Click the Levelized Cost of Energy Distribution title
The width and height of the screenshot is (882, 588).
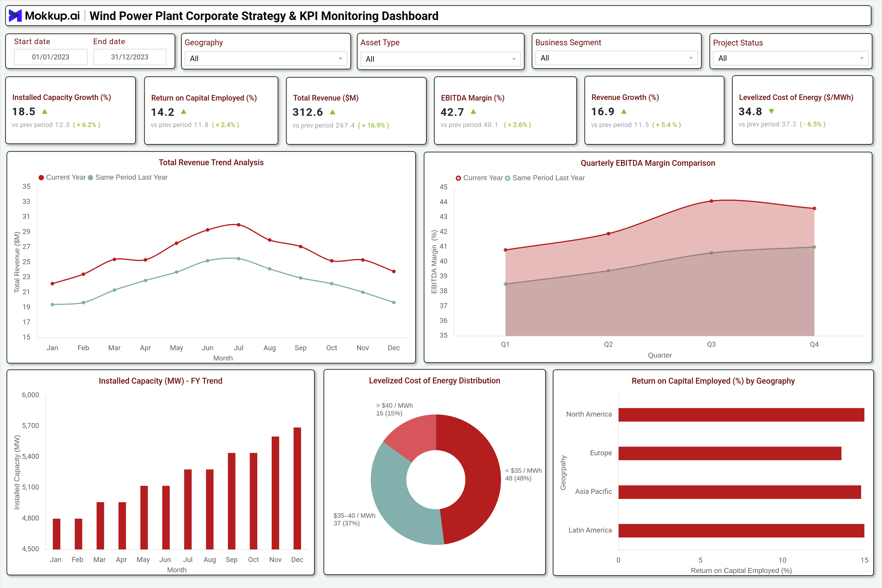point(434,381)
